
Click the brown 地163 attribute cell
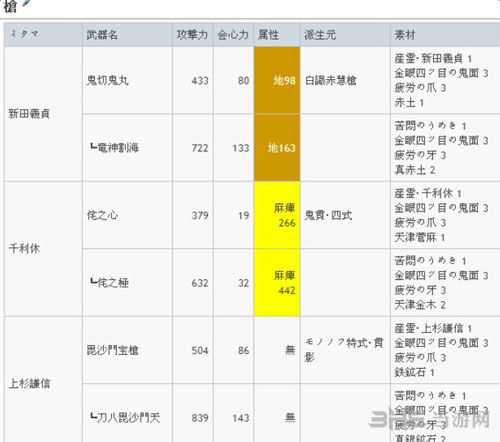277,148
